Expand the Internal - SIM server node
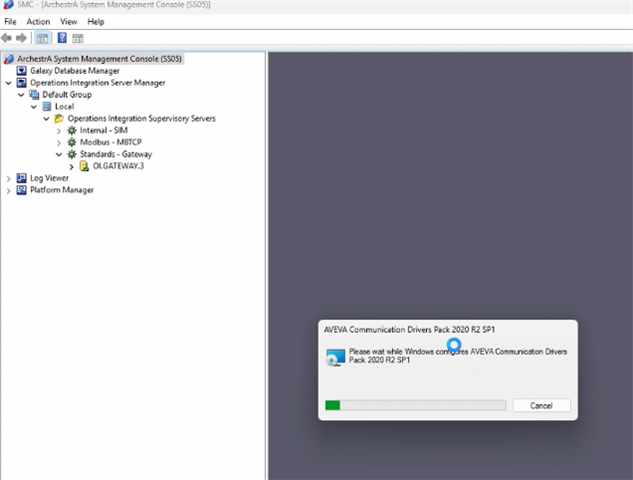Viewport: 633px width, 480px height. [59, 131]
